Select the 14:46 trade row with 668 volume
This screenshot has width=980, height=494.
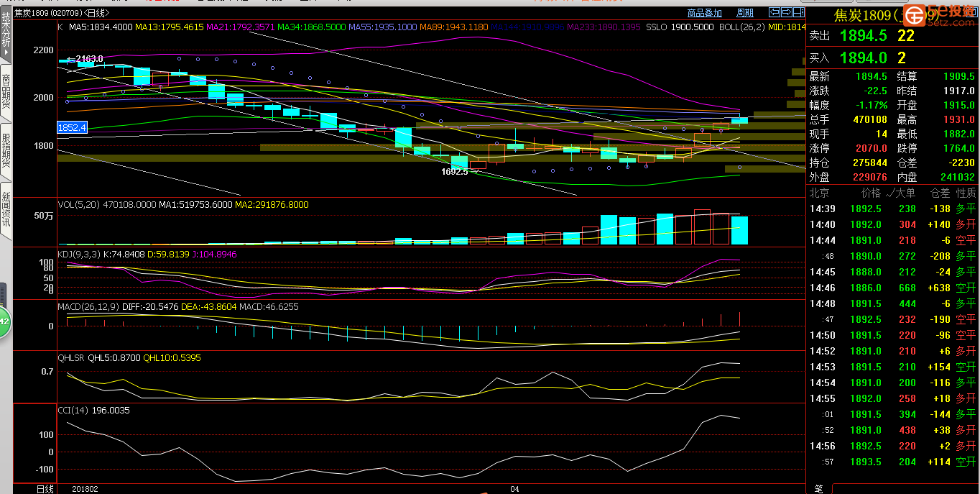(x=893, y=288)
